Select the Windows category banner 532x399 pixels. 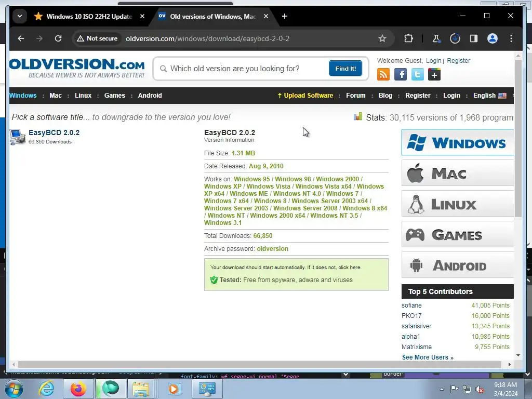457,142
